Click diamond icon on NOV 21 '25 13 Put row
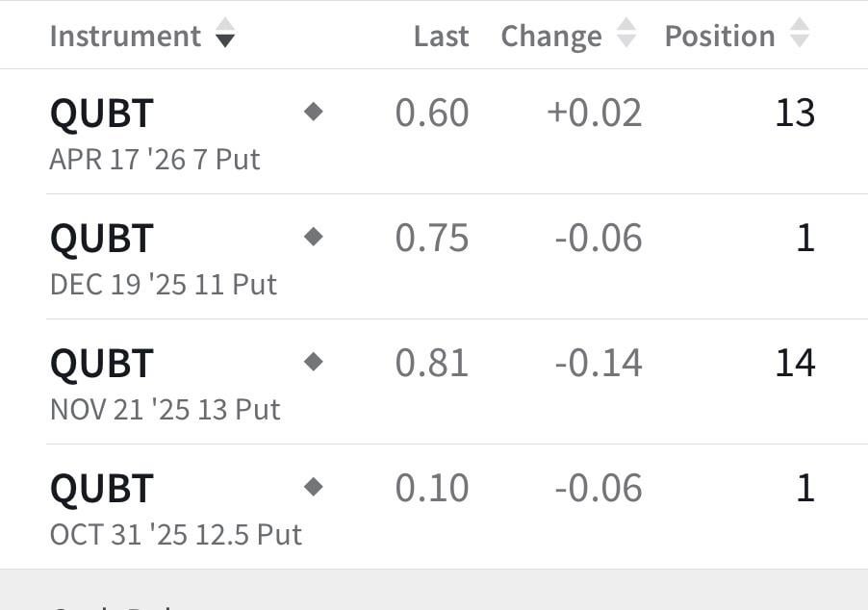 coord(313,362)
